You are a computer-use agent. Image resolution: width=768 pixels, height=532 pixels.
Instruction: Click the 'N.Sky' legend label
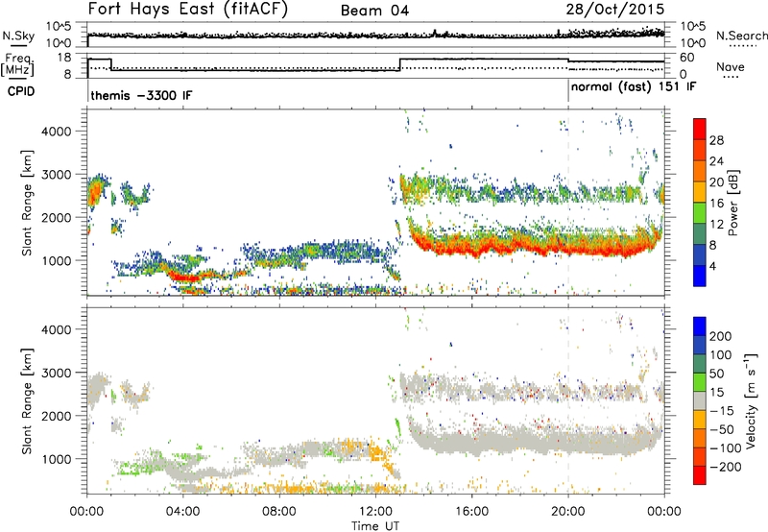(18, 36)
